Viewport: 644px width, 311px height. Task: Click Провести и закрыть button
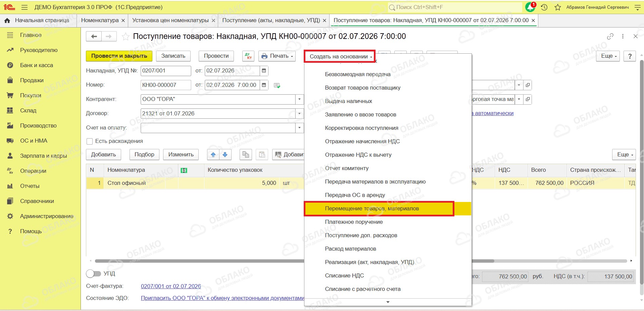pyautogui.click(x=119, y=56)
